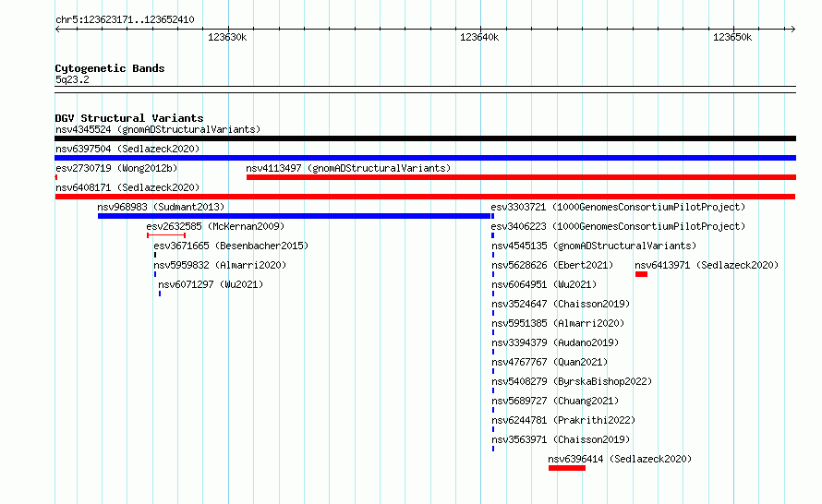Click the Cytogenetic Bands track title
This screenshot has width=822, height=504.
[110, 68]
